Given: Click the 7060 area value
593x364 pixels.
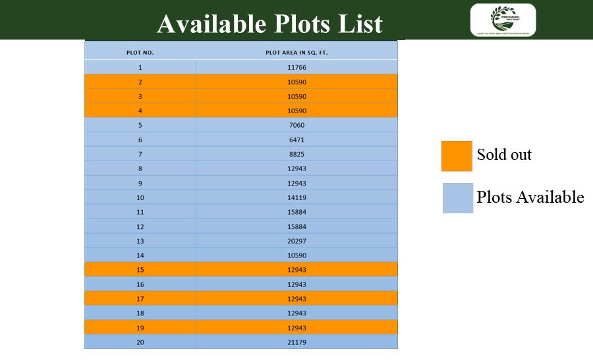Looking at the screenshot, I should (296, 125).
